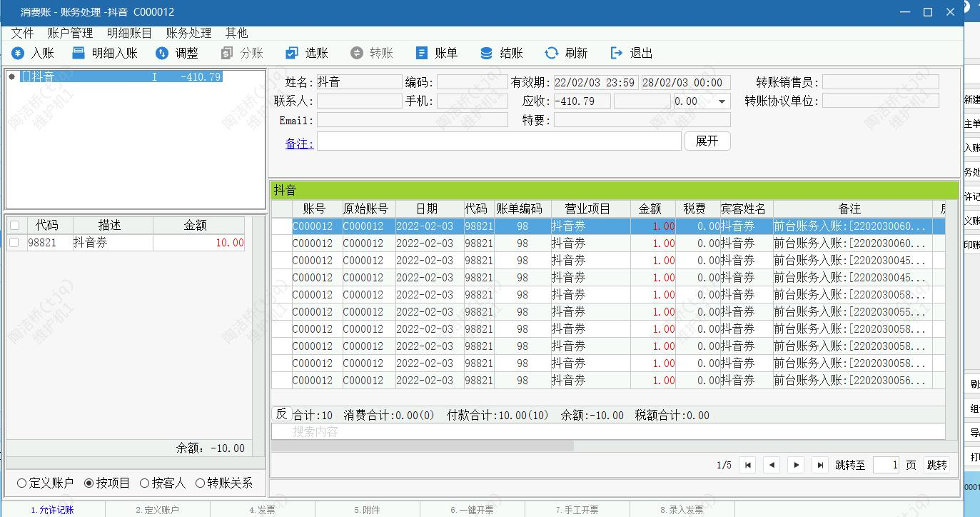This screenshot has height=517, width=980.
Task: Tick the header checkbox in the 代码 list
Action: point(14,226)
